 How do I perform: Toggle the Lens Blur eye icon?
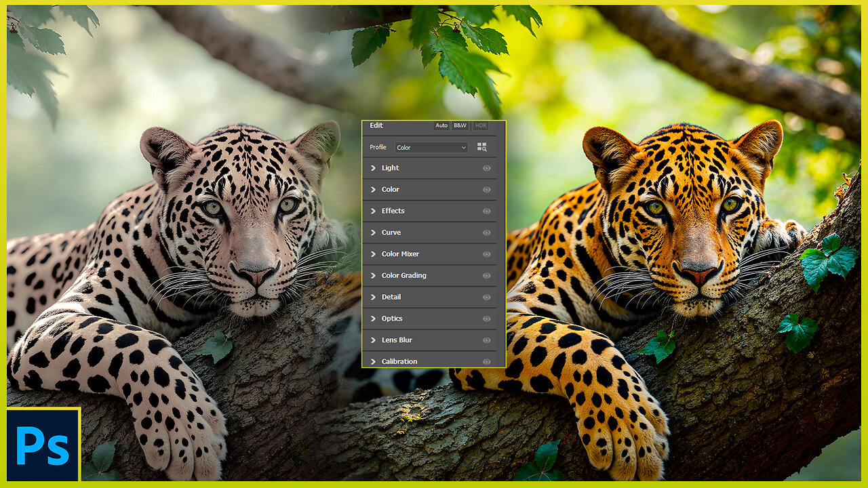[486, 340]
